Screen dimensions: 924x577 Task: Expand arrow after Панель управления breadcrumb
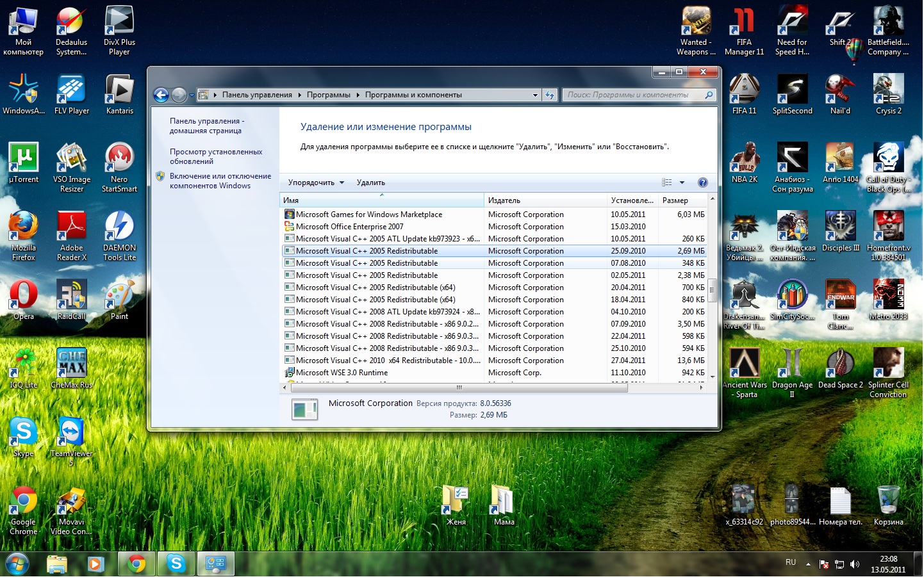[x=299, y=95]
